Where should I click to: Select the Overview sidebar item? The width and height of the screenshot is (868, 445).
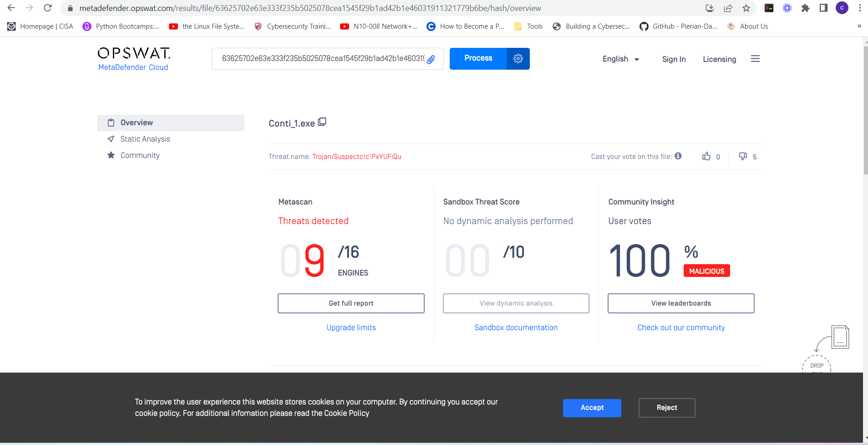pyautogui.click(x=171, y=123)
